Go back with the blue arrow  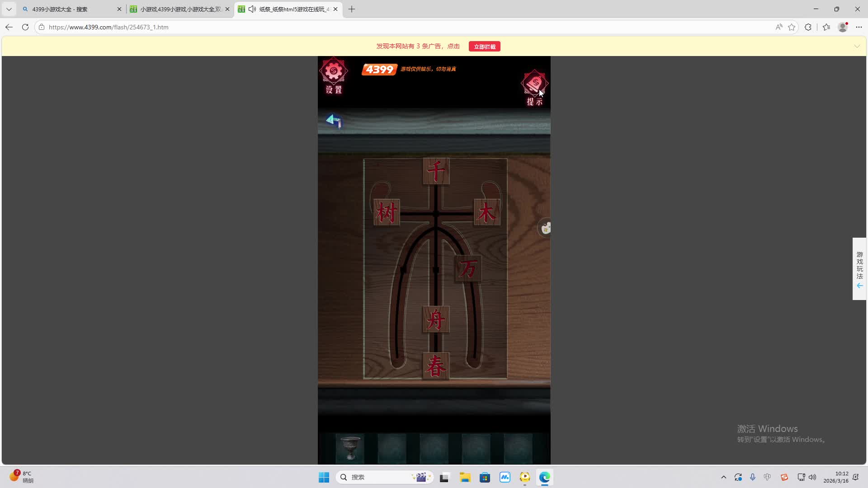[334, 121]
